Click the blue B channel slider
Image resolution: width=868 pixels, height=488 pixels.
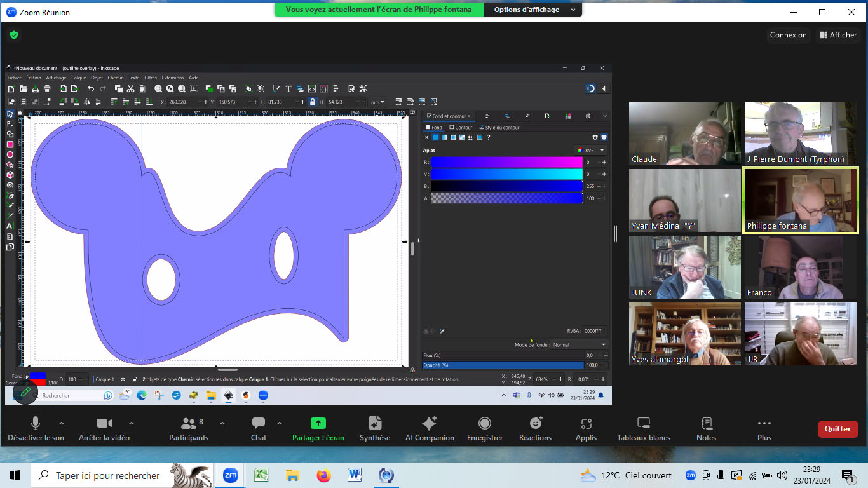coord(506,186)
